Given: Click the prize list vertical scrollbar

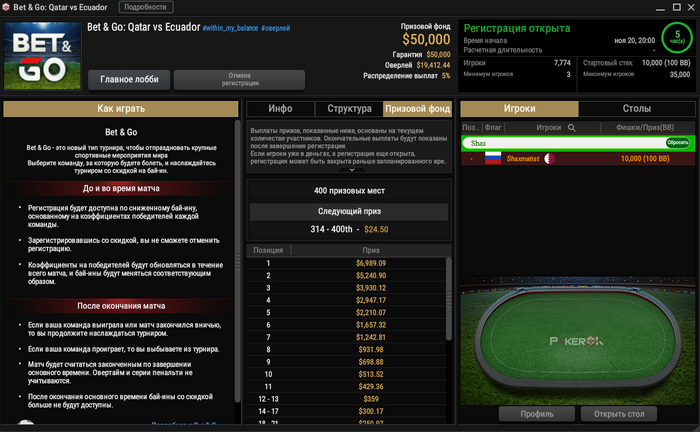Looking at the screenshot, I should click(x=449, y=299).
